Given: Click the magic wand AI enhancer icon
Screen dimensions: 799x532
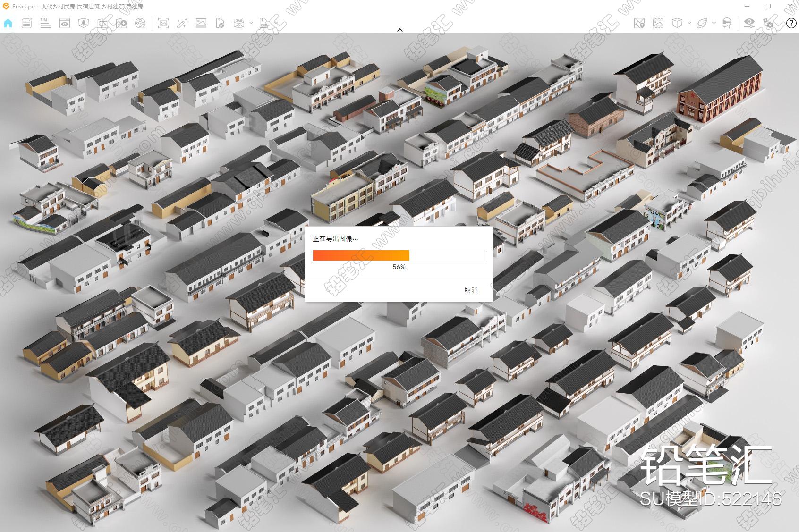Looking at the screenshot, I should pyautogui.click(x=182, y=23).
